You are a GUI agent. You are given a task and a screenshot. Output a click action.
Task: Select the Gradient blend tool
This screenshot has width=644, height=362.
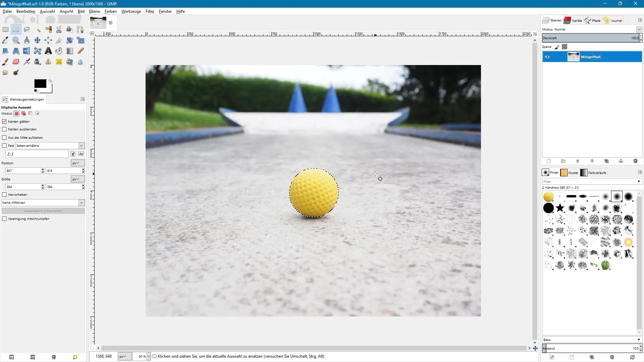click(70, 51)
